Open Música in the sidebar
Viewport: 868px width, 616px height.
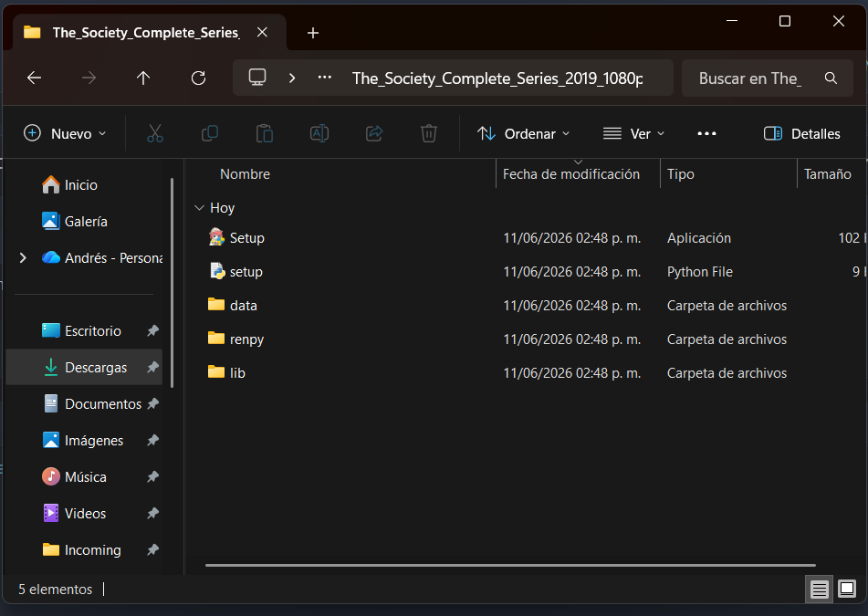point(85,477)
